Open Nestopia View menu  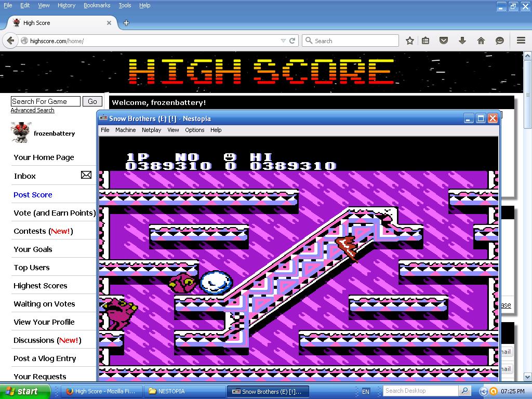tap(173, 130)
